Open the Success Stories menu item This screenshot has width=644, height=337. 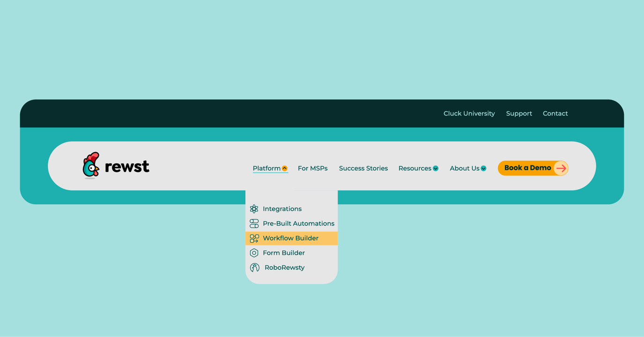click(363, 168)
